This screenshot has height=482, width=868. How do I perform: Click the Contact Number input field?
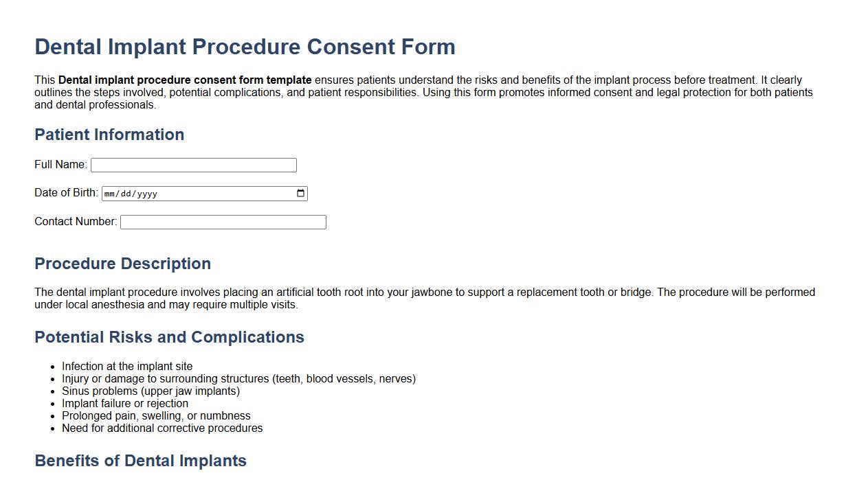coord(223,222)
